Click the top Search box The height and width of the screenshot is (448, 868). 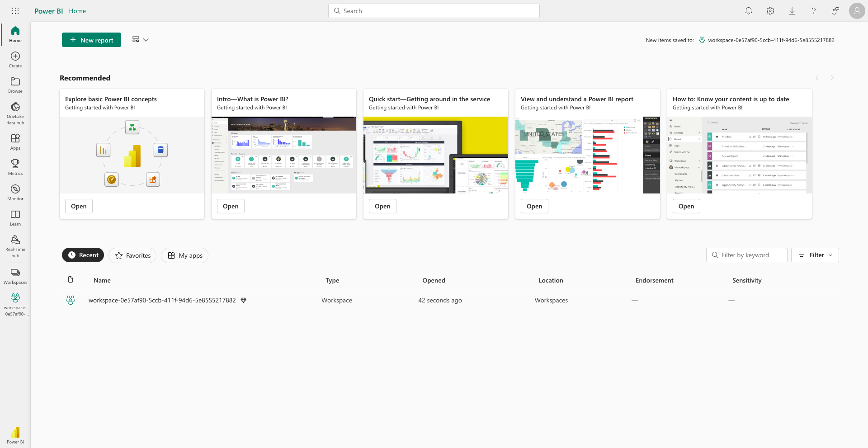(x=434, y=11)
